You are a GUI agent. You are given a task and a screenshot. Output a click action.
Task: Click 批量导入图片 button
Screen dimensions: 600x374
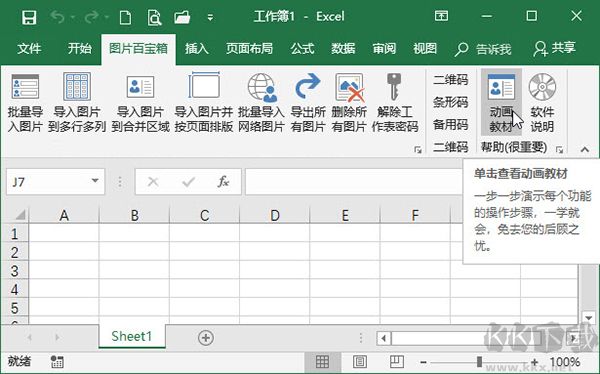coord(25,103)
